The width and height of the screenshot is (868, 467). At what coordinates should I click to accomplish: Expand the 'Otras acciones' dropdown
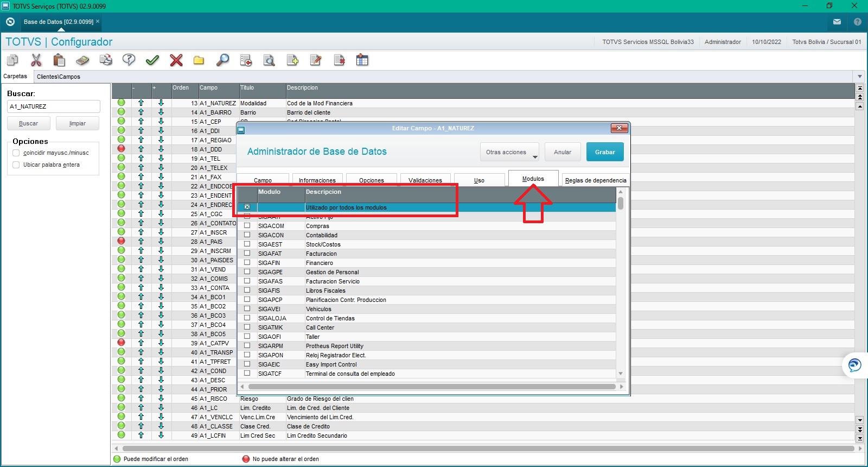point(509,152)
